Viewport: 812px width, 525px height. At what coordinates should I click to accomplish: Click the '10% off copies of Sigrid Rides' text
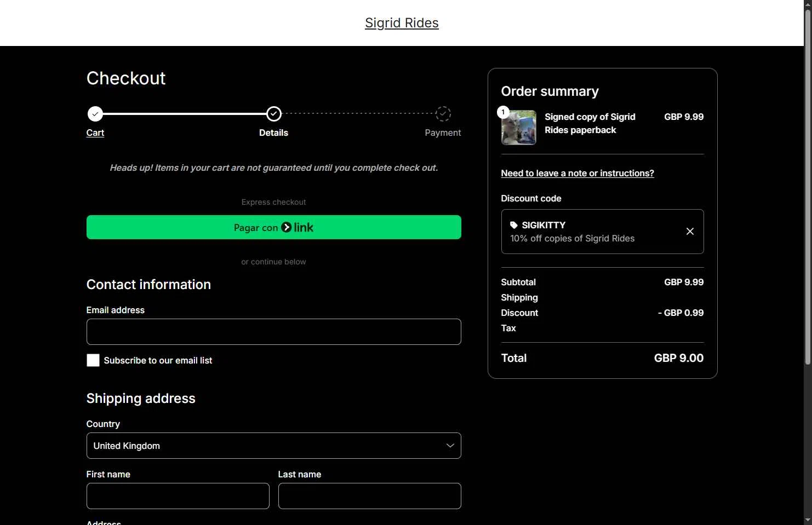tap(573, 238)
